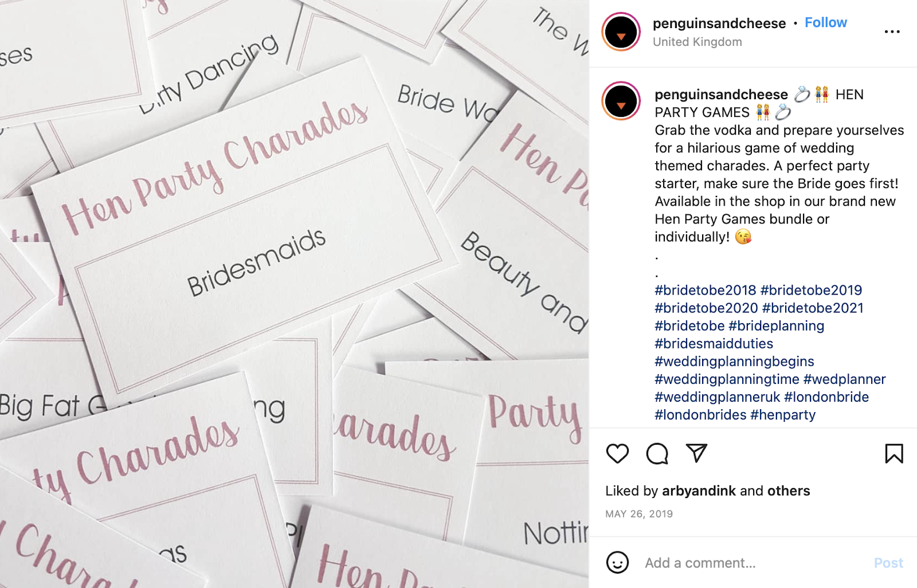
Task: Like the post with the heart icon
Action: pyautogui.click(x=617, y=454)
